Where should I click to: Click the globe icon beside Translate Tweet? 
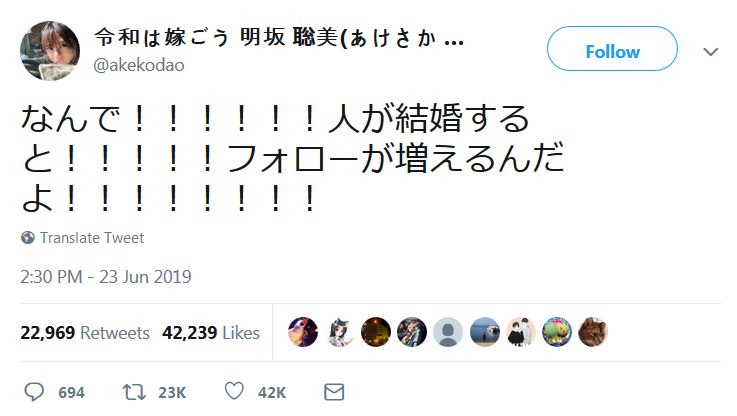(28, 238)
